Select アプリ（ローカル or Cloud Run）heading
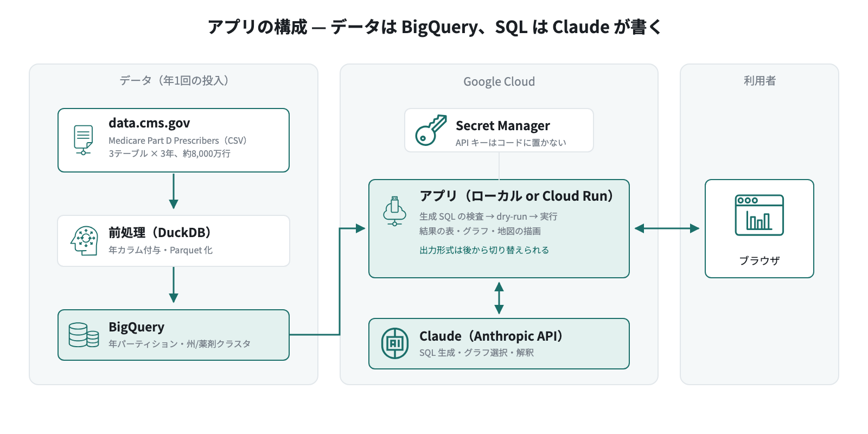This screenshot has height=434, width=868. click(516, 196)
